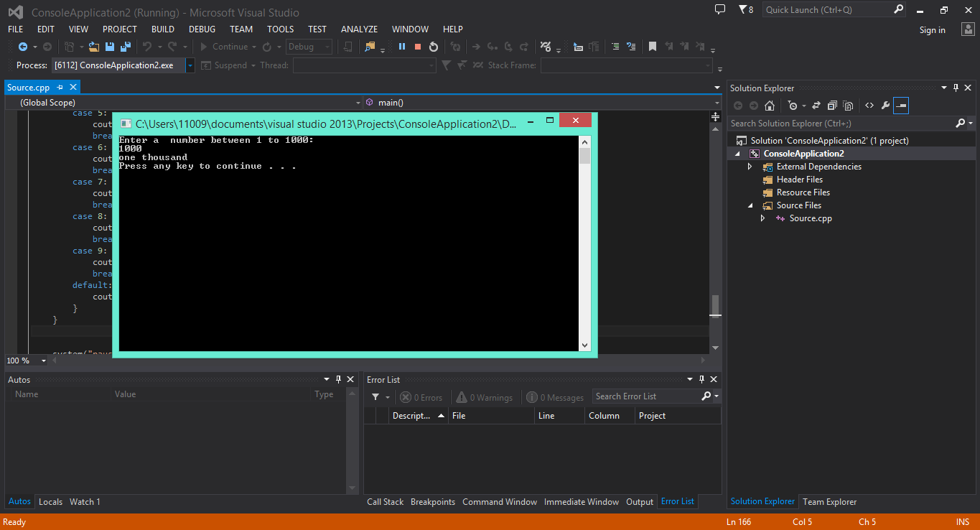Pin the Solution Explorer panel
Viewport: 980px width, 530px height.
(957, 88)
